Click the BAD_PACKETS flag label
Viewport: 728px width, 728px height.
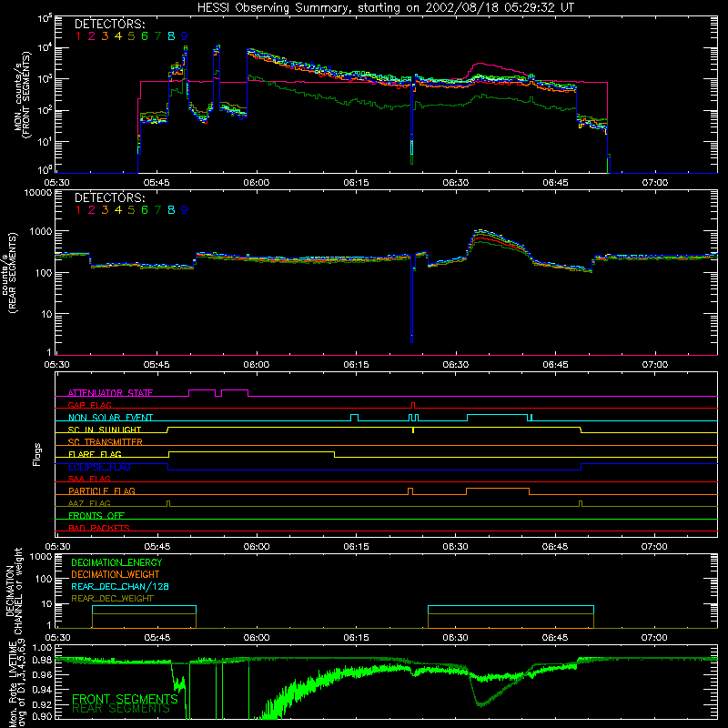(x=99, y=528)
